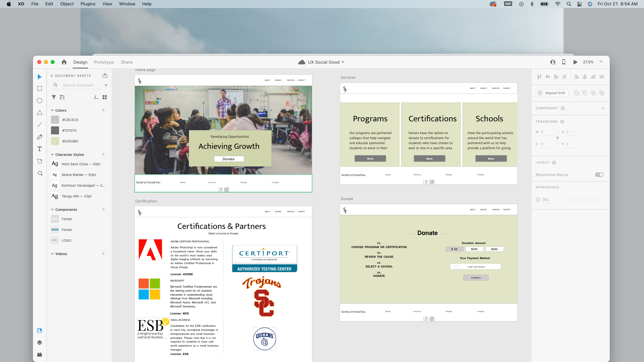Select the Ellipse tool
Image resolution: width=644 pixels, height=362 pixels.
coord(40,101)
